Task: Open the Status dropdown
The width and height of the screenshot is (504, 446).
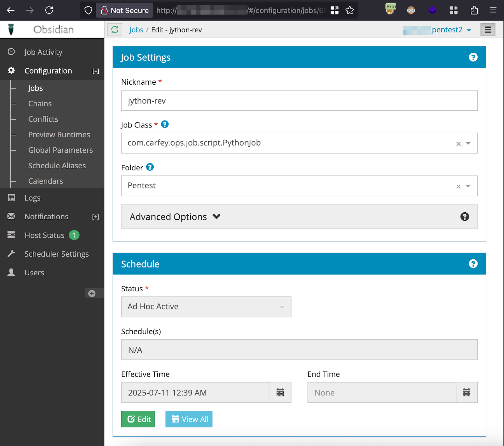Action: (x=206, y=307)
